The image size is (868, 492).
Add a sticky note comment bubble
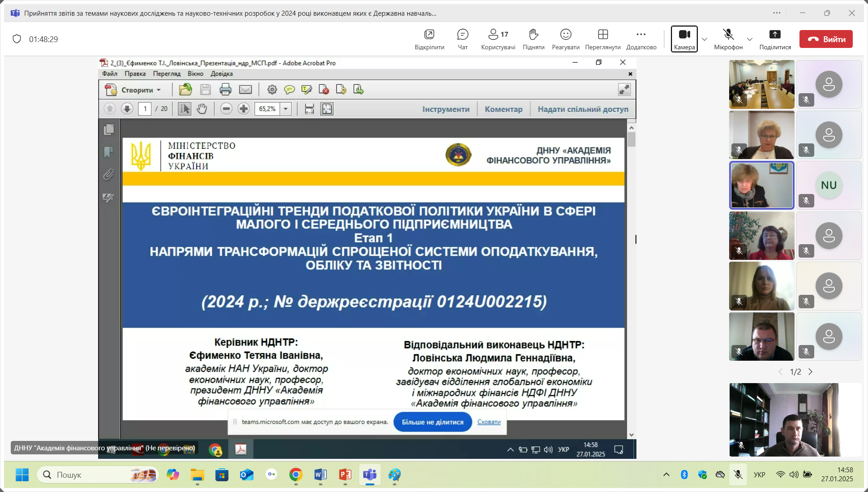(289, 90)
